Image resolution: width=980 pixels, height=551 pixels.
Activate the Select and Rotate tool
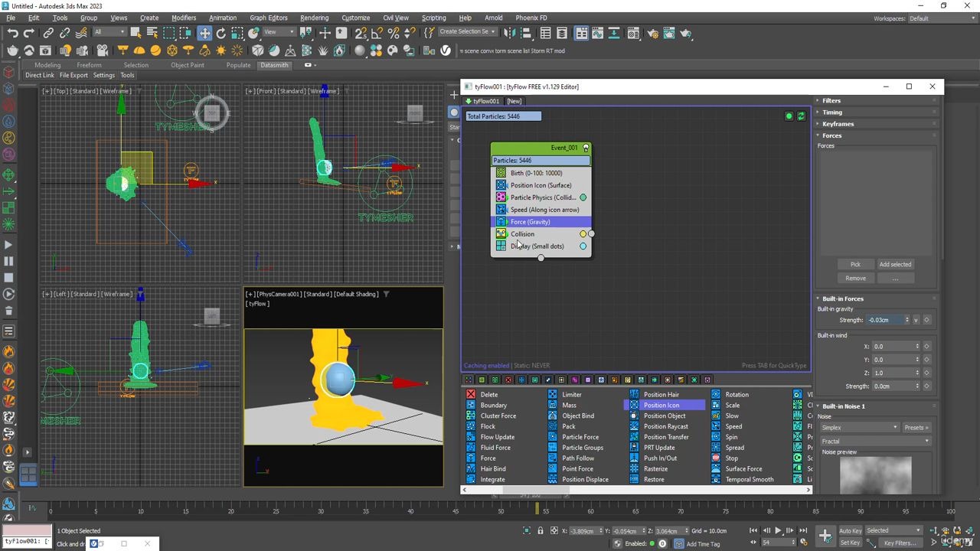[x=221, y=33]
